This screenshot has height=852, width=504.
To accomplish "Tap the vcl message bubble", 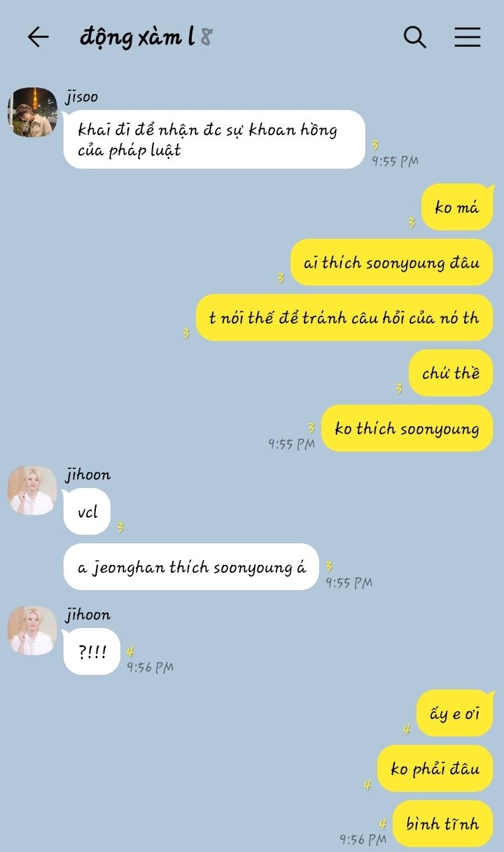I will pyautogui.click(x=87, y=512).
